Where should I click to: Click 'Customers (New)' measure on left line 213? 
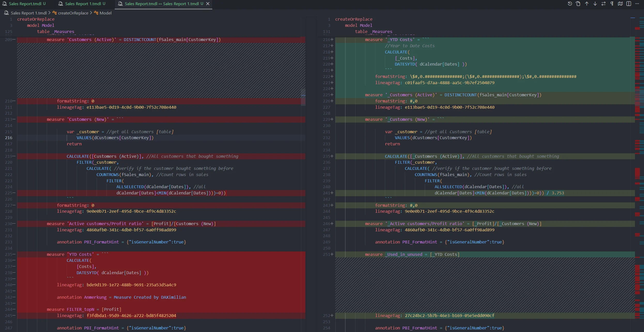[88, 119]
